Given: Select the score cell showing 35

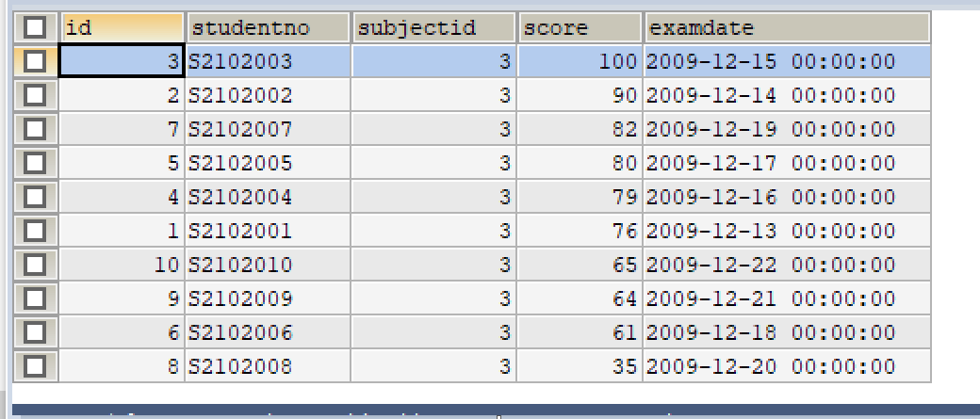Looking at the screenshot, I should click(x=580, y=366).
